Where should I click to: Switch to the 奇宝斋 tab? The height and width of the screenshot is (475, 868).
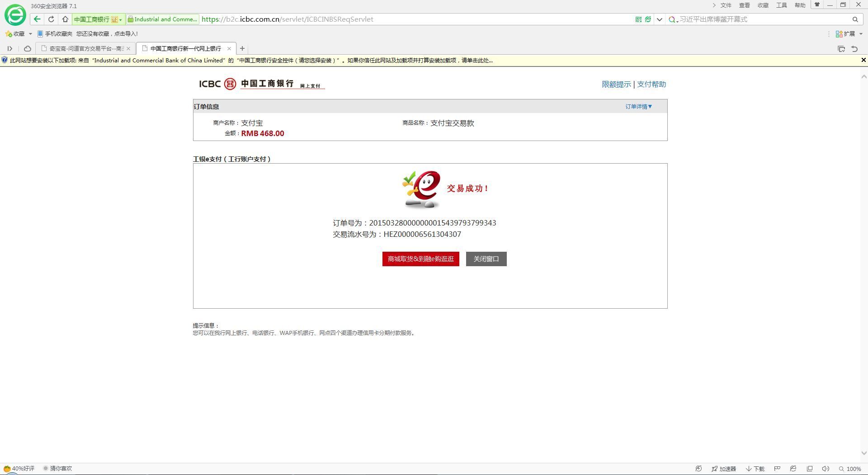pyautogui.click(x=85, y=49)
